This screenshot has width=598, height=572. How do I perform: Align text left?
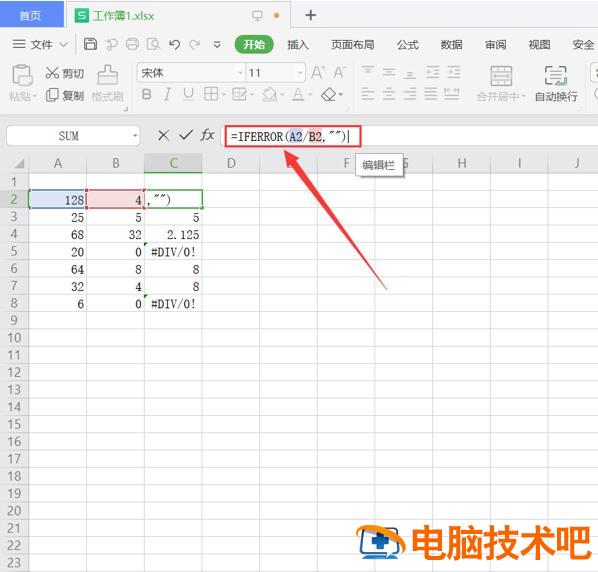click(x=368, y=94)
